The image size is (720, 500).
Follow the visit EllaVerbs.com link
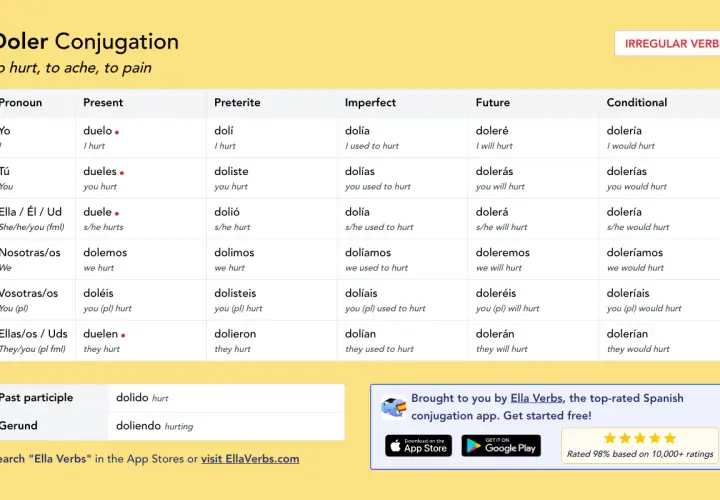tap(250, 459)
